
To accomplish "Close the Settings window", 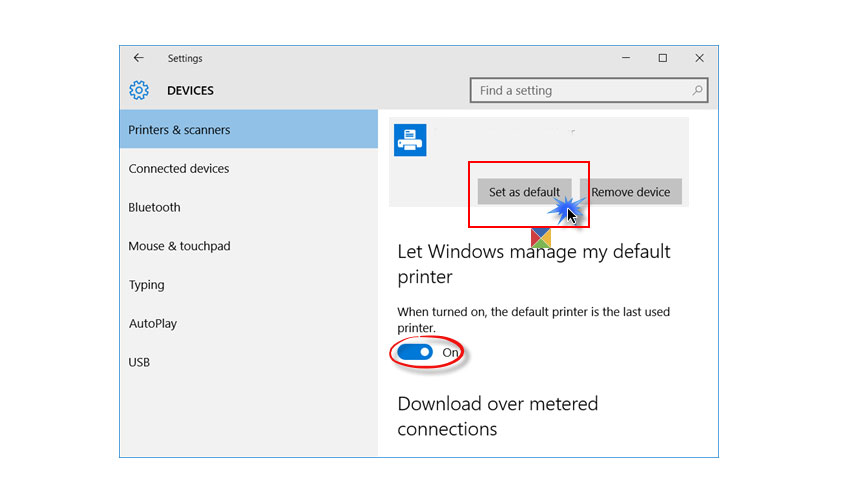I will click(x=699, y=58).
